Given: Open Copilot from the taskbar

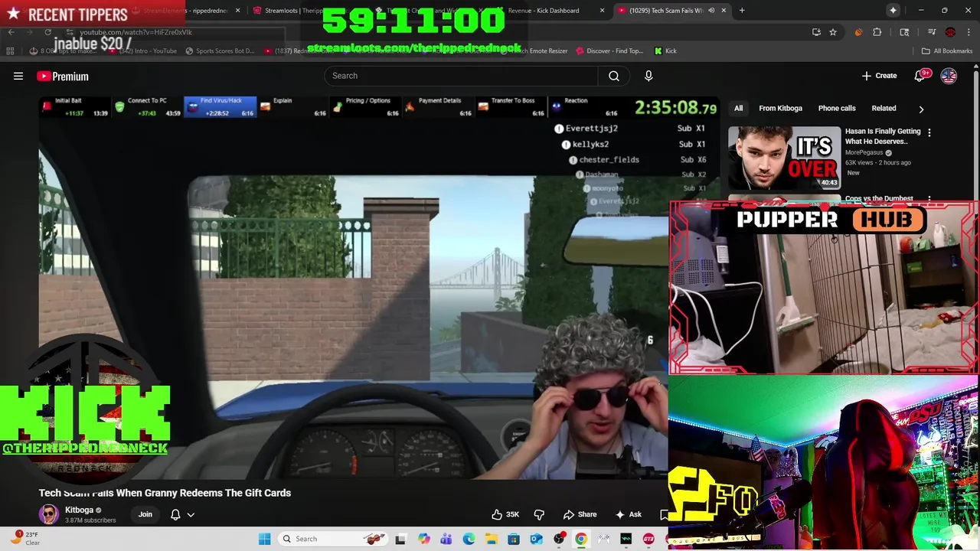Looking at the screenshot, I should [x=423, y=539].
